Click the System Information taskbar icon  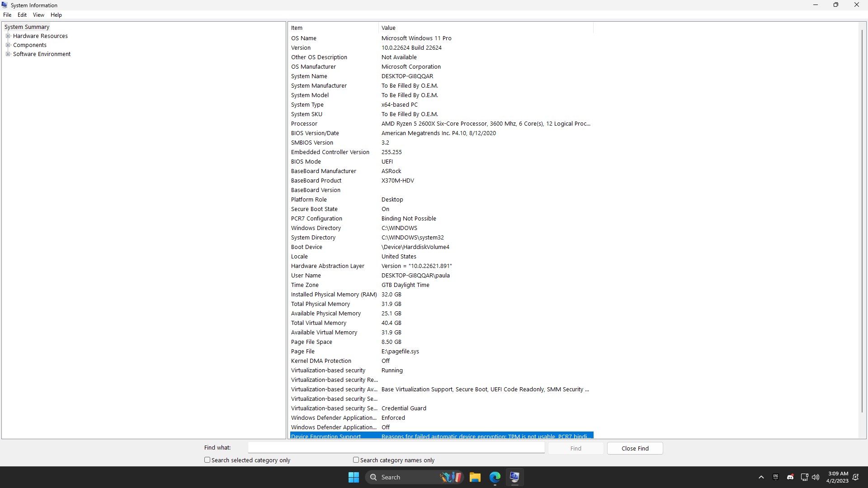[x=514, y=477]
